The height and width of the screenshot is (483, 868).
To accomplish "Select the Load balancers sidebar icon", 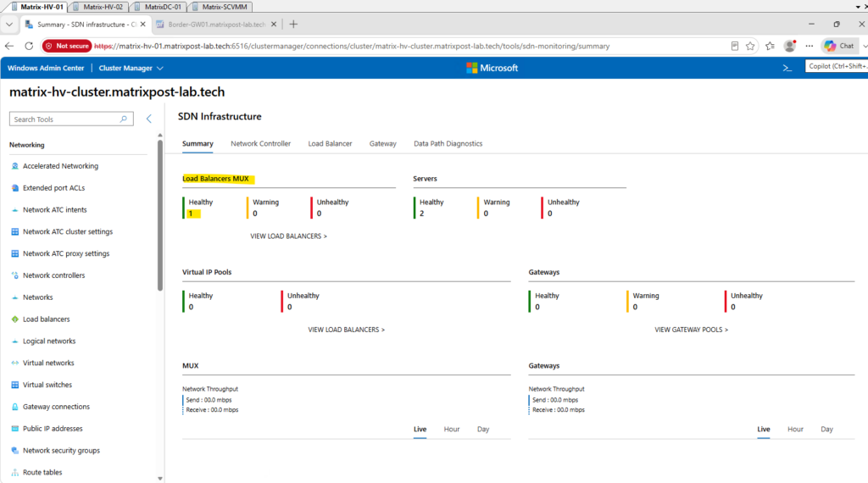I will [15, 319].
